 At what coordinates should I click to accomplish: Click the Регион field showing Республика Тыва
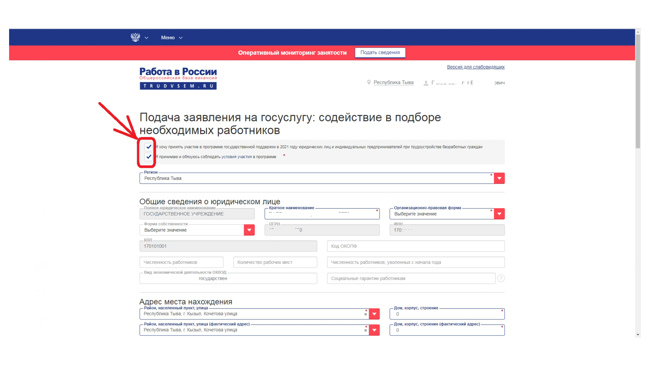317,178
